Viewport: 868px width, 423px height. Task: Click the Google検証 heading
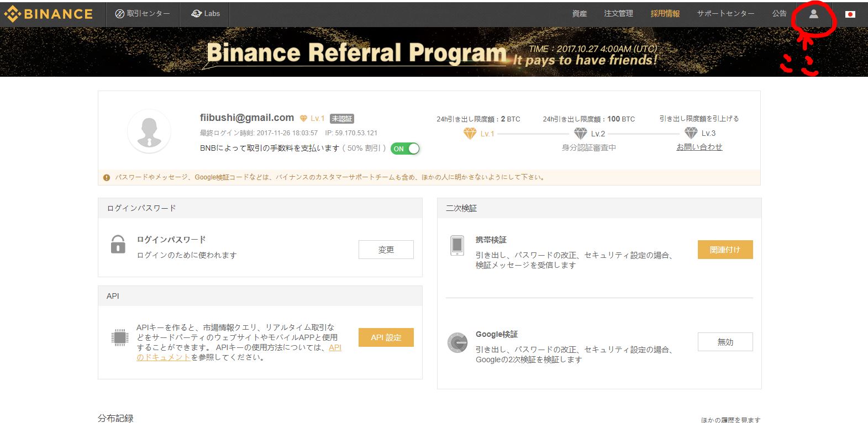(497, 334)
